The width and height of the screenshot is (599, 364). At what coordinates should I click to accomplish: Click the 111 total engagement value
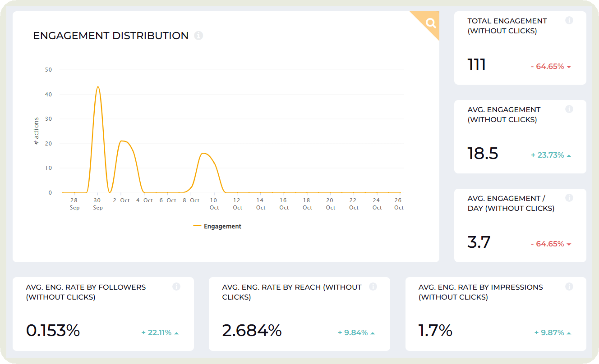coord(476,64)
